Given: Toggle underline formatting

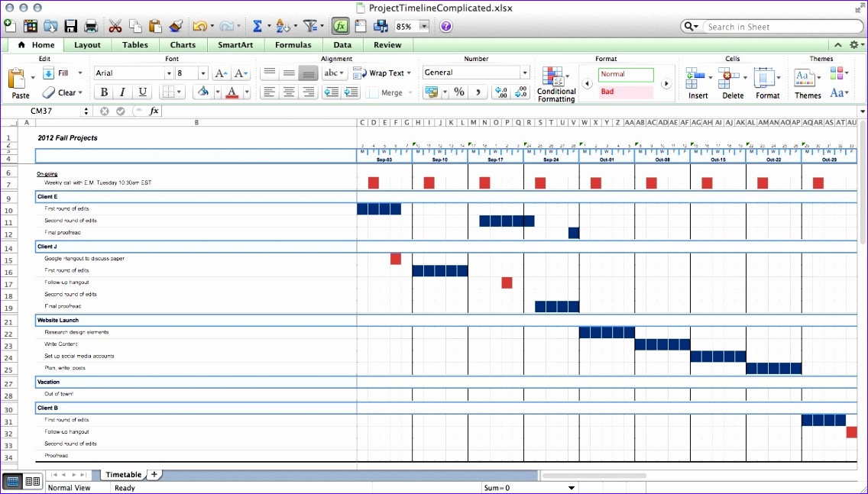Looking at the screenshot, I should (142, 92).
